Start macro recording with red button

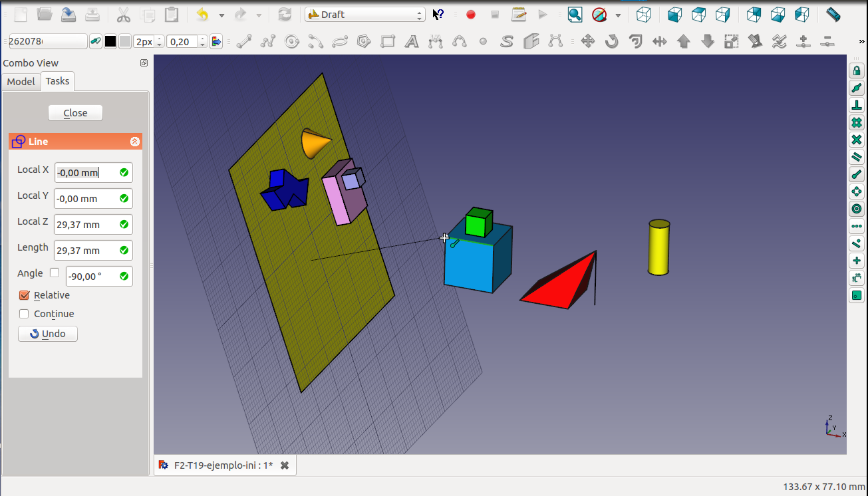click(x=471, y=15)
